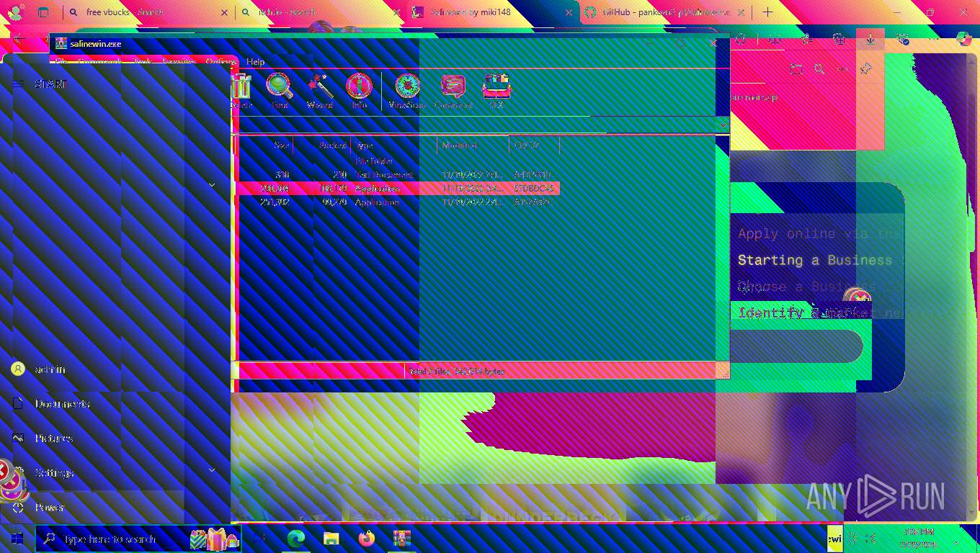980x553 pixels.
Task: Select the highlighted Application row in WinRAR
Action: [398, 188]
